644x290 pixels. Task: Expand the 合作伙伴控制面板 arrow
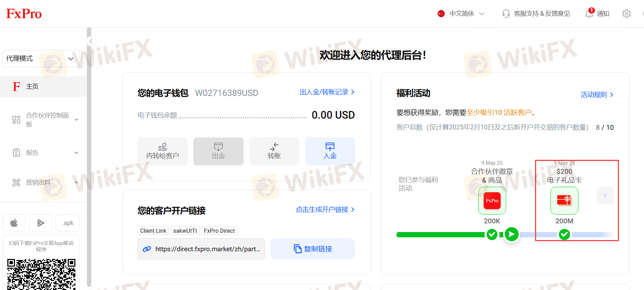pos(76,120)
